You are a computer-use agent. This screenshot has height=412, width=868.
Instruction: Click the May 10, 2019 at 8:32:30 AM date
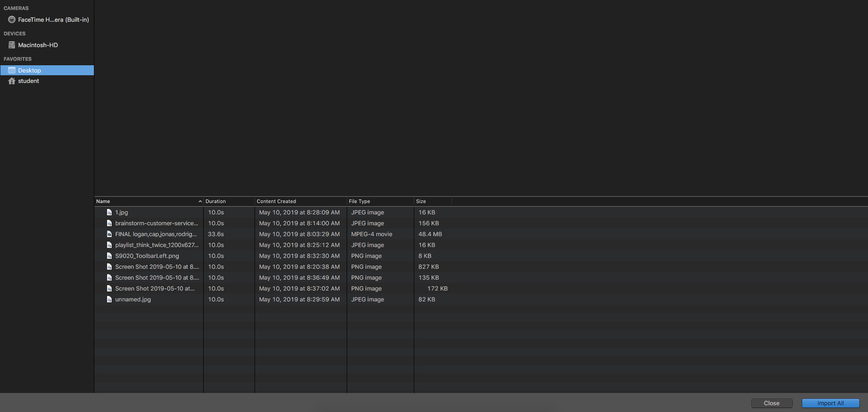(299, 256)
